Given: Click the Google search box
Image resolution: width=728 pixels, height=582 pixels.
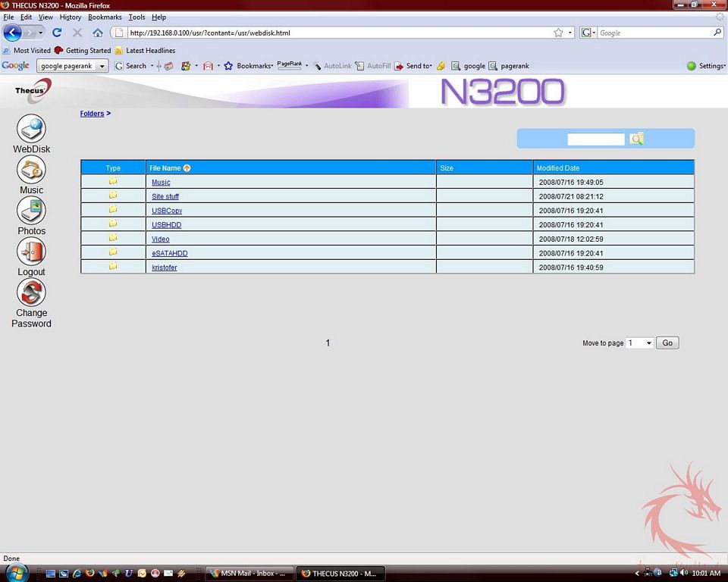Looking at the screenshot, I should 654,33.
